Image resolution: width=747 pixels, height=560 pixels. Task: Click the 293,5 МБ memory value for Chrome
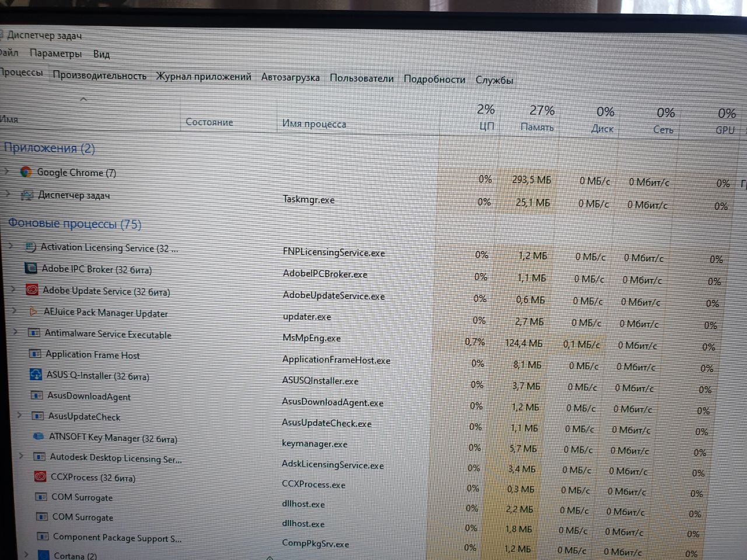[x=532, y=180]
